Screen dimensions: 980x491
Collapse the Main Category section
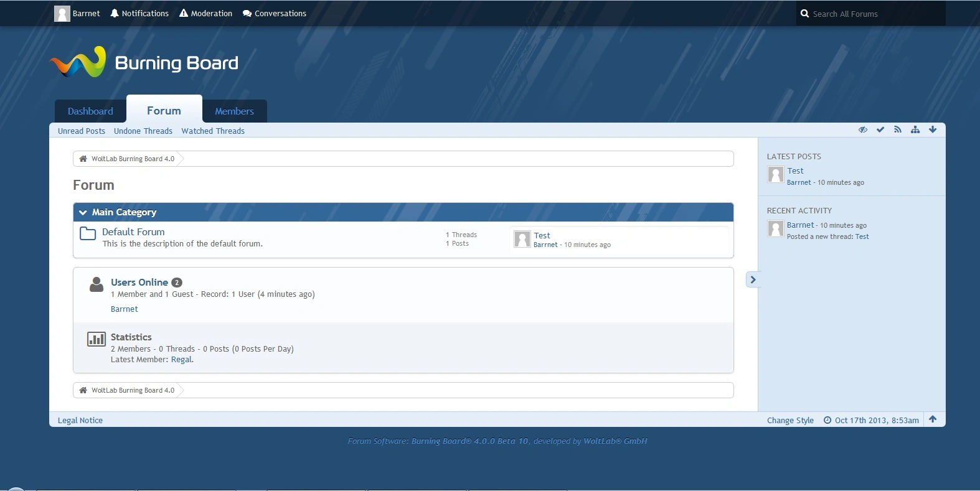click(x=83, y=212)
